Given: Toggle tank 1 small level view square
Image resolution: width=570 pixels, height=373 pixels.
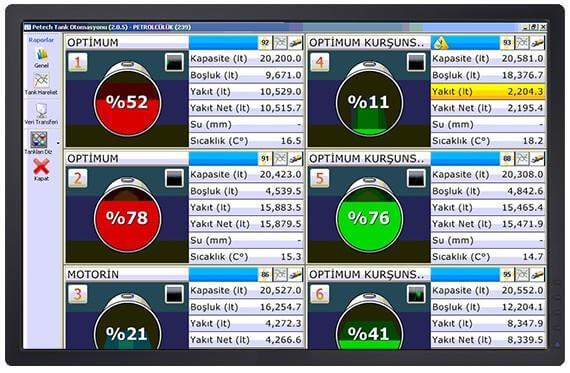Looking at the screenshot, I should 174,62.
